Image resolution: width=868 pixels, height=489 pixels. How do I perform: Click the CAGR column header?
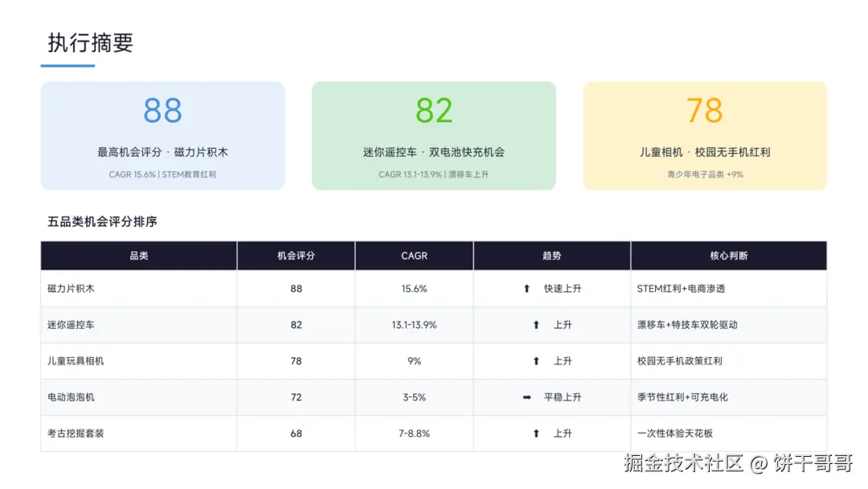point(414,256)
